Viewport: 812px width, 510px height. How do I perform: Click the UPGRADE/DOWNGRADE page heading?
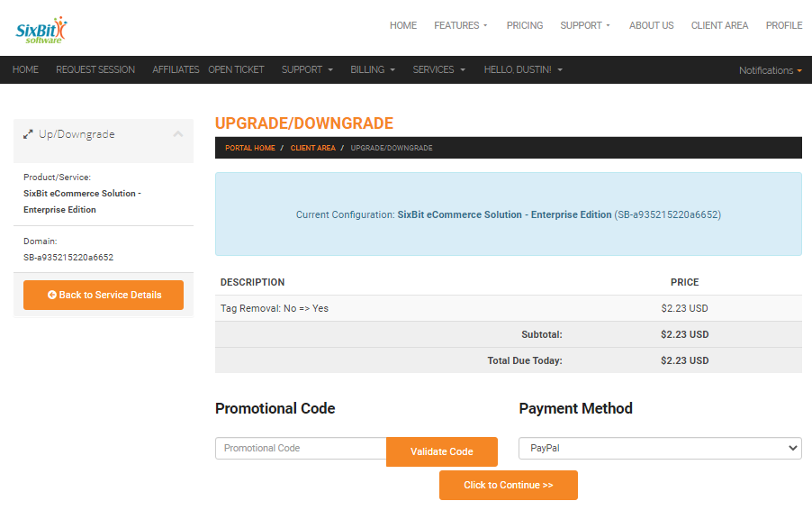coord(304,123)
